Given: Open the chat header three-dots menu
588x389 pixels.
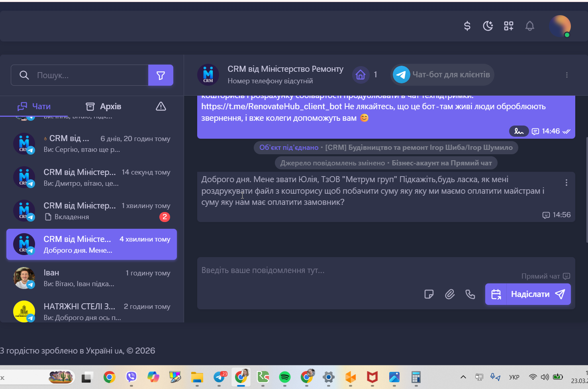Looking at the screenshot, I should point(566,75).
